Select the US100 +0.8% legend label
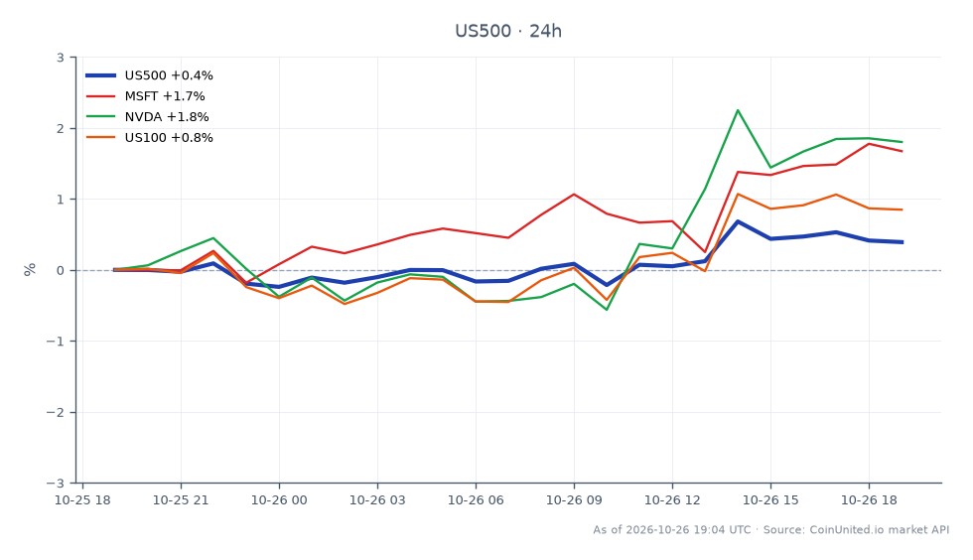The height and width of the screenshot is (560, 973). [x=169, y=137]
